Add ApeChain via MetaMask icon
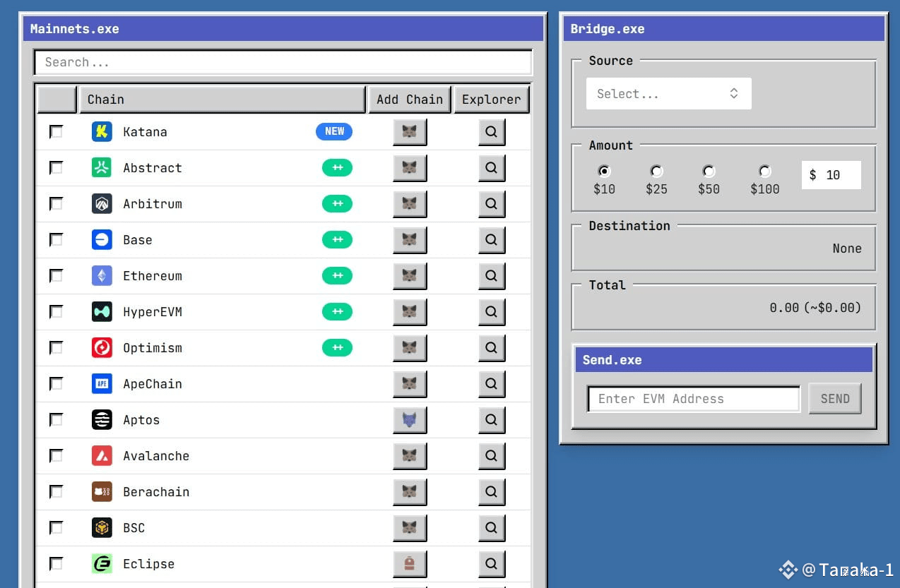This screenshot has width=900, height=588. click(x=410, y=384)
